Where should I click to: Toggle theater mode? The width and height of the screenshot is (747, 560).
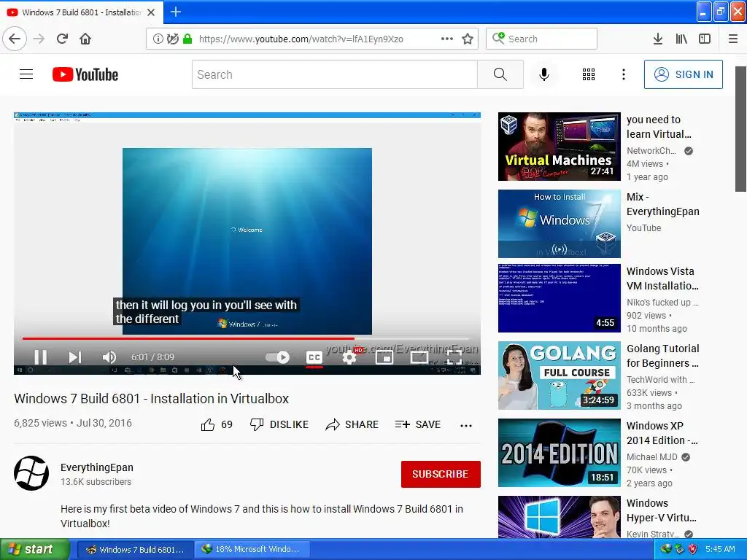coord(419,357)
